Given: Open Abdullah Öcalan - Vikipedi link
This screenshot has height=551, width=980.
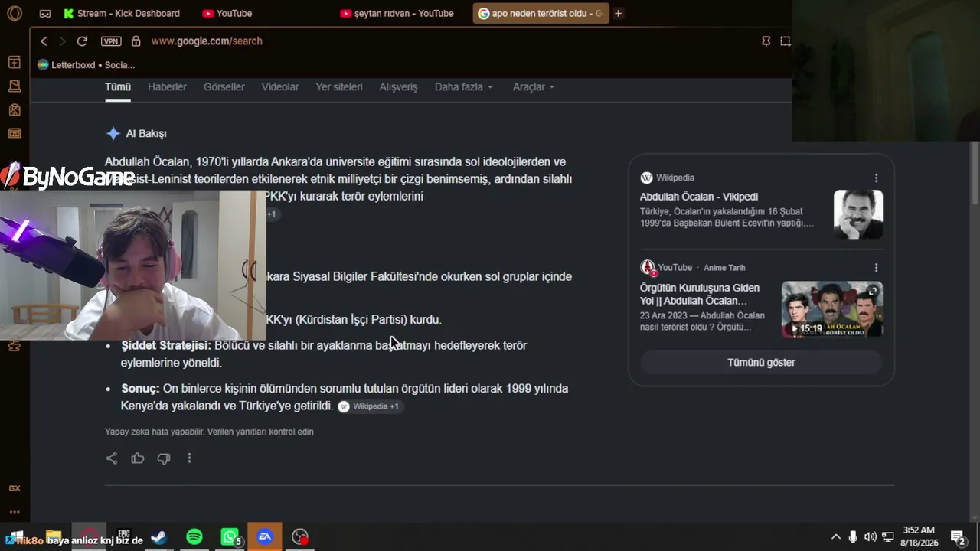Looking at the screenshot, I should pyautogui.click(x=699, y=197).
